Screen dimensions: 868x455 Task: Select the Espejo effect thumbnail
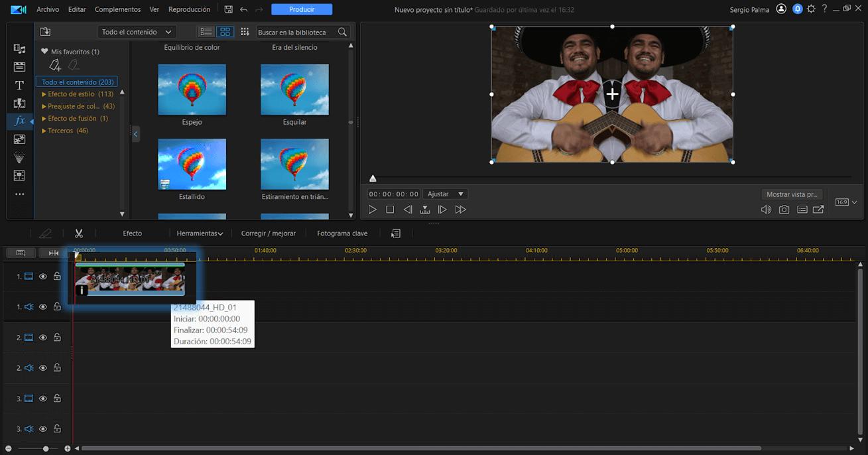(192, 90)
